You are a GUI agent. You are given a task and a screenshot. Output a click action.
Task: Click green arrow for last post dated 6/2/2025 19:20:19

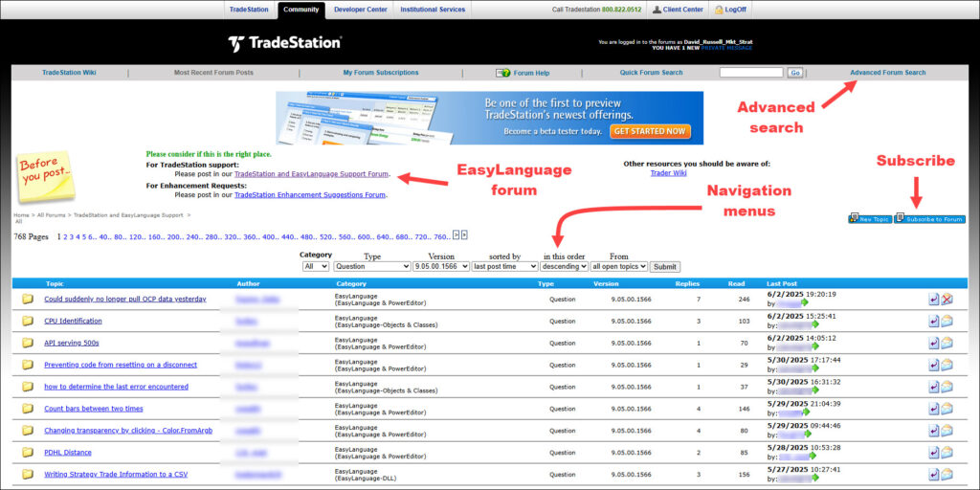coord(805,302)
